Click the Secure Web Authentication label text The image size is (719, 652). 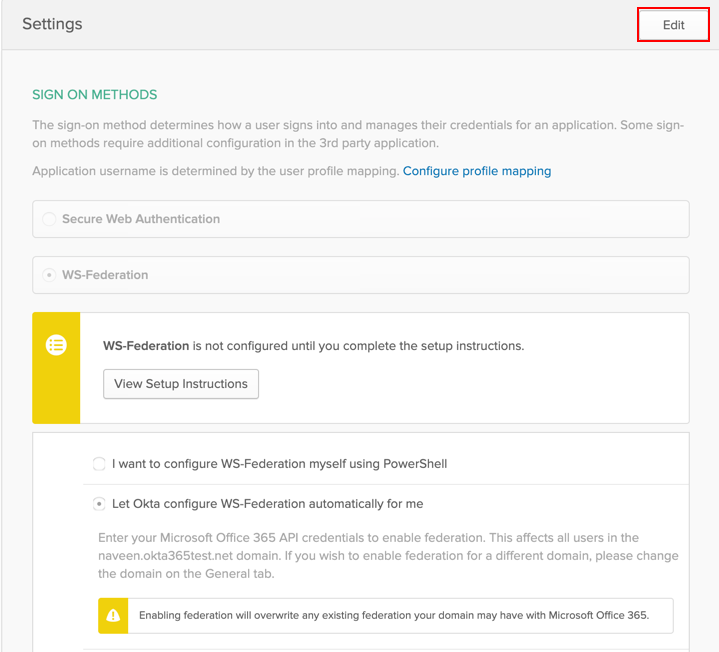pyautogui.click(x=141, y=219)
